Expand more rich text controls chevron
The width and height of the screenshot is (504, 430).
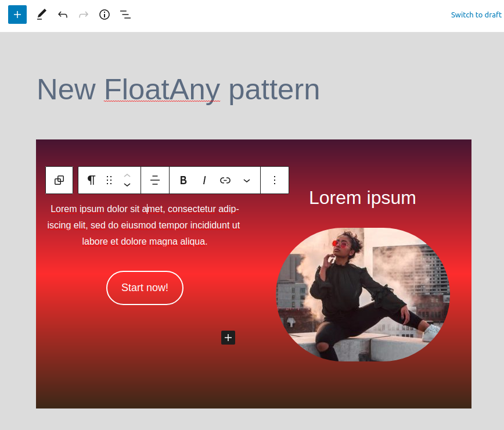(247, 180)
